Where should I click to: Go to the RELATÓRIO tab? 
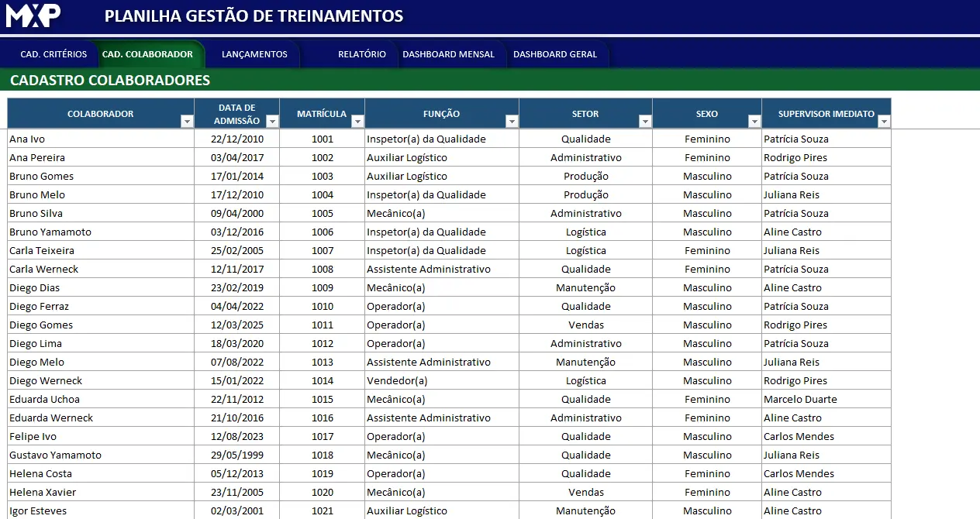click(361, 54)
